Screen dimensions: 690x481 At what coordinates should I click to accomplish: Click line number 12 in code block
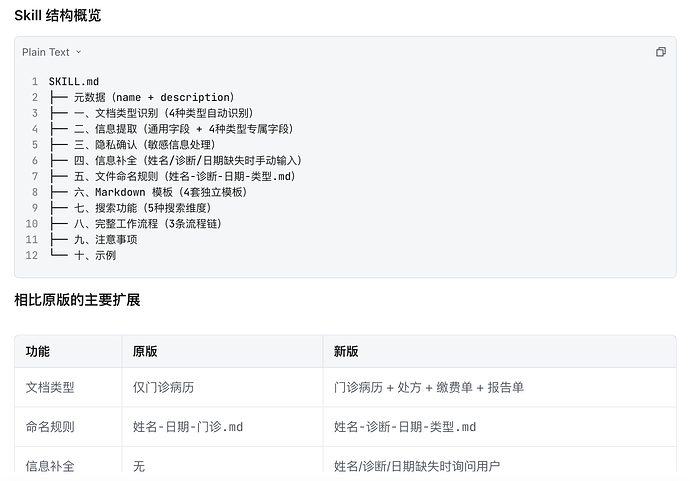32,255
